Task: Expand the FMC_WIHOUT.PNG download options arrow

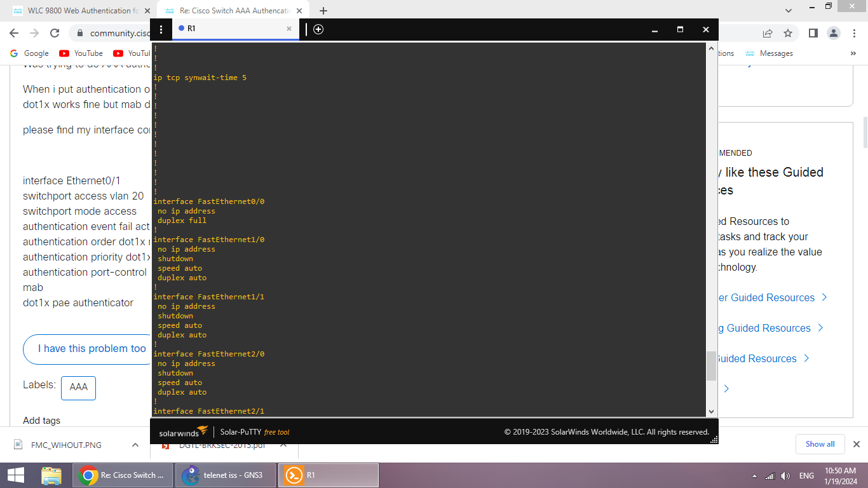Action: coord(135,445)
